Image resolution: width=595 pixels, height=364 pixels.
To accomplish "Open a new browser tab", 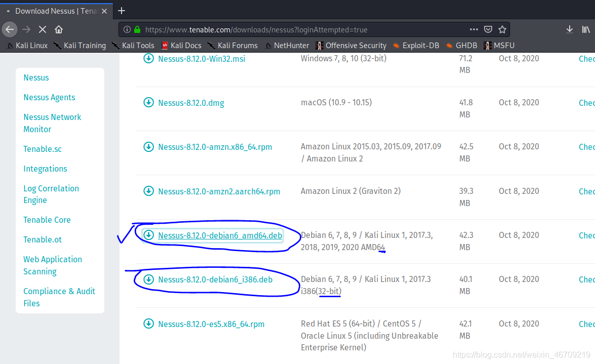I will click(x=122, y=11).
